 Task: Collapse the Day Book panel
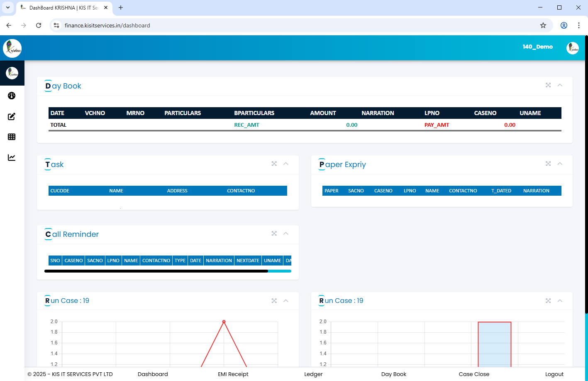pyautogui.click(x=560, y=85)
